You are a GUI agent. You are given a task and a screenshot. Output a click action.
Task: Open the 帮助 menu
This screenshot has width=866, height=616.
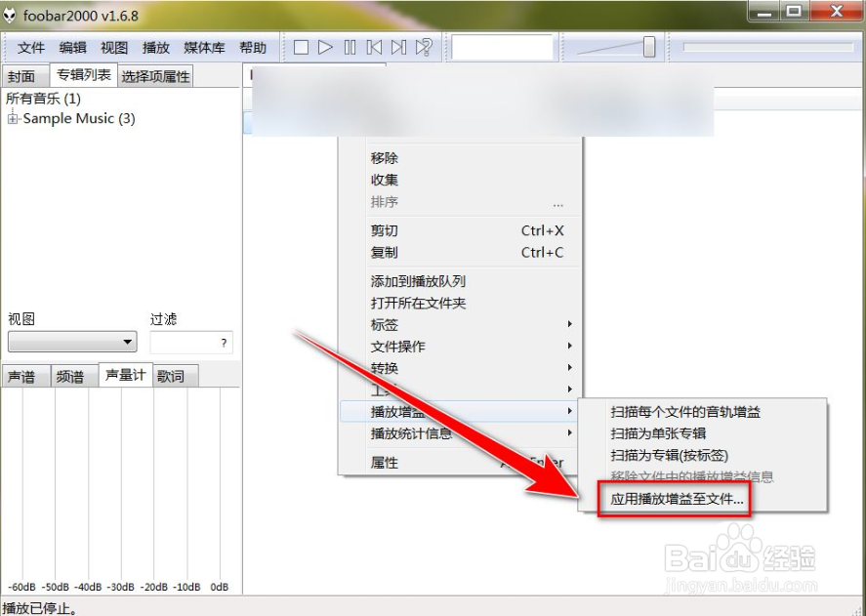coord(253,48)
